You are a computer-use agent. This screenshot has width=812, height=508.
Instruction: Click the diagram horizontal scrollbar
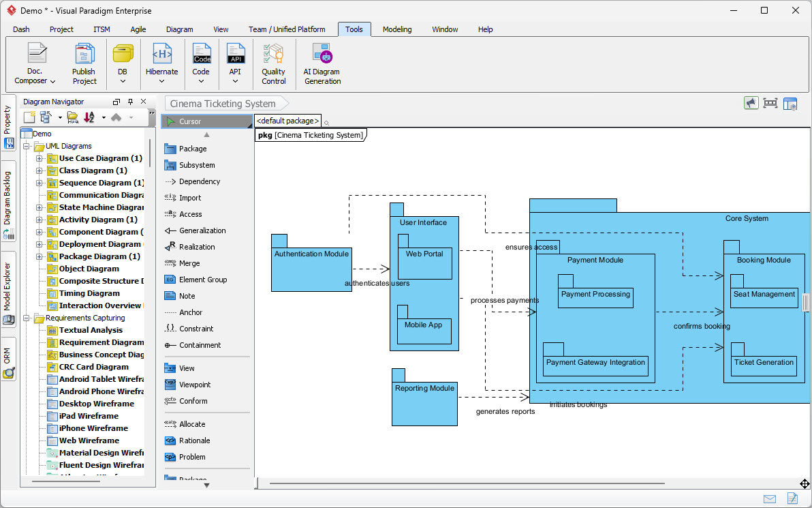pyautogui.click(x=467, y=484)
